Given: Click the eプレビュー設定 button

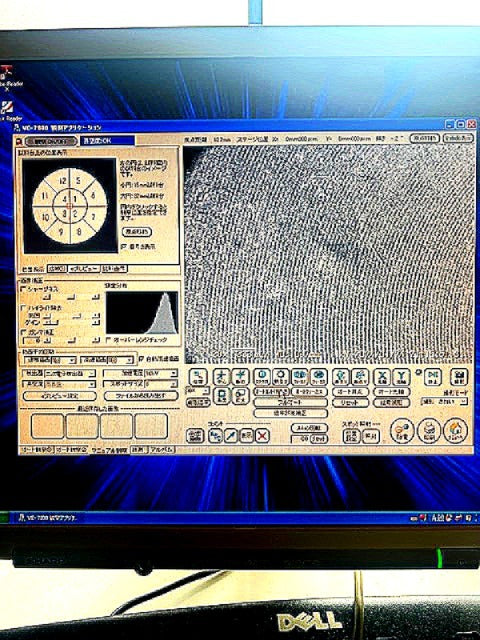Looking at the screenshot, I should point(60,396).
